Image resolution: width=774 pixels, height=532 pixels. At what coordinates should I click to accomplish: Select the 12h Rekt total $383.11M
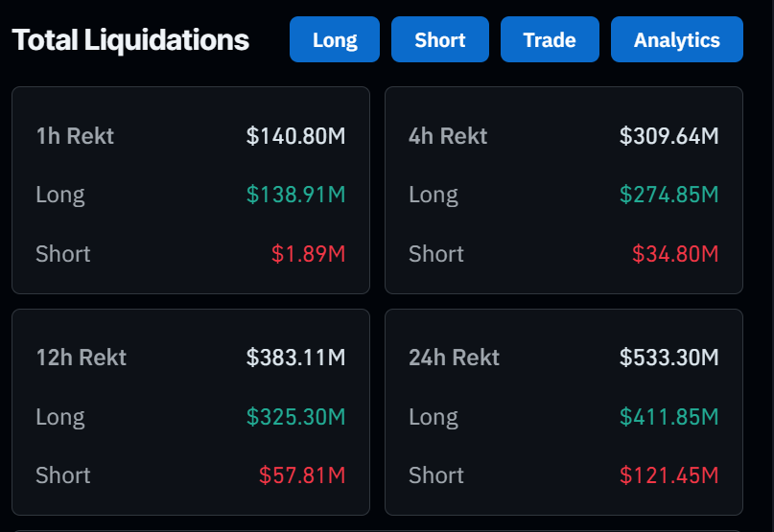click(295, 358)
